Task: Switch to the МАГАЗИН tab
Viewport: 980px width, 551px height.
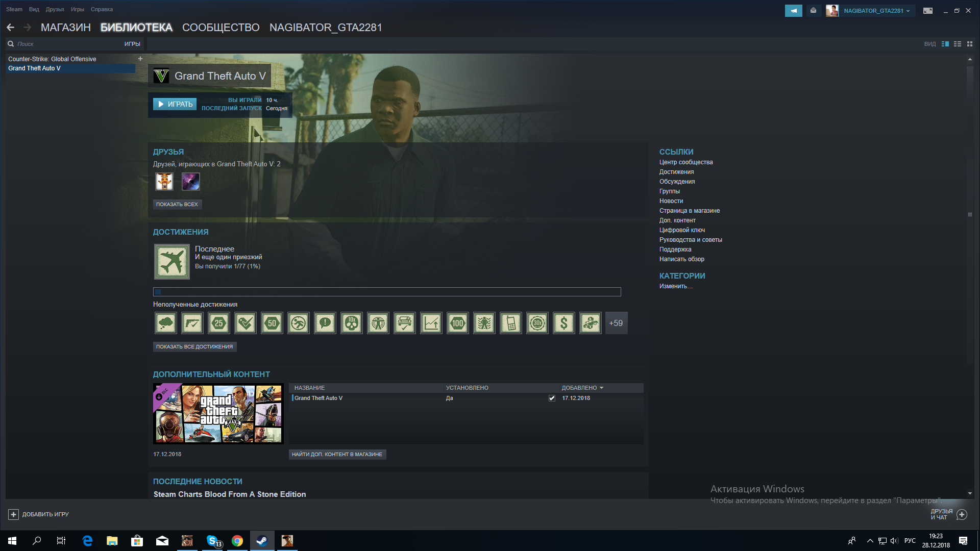Action: click(x=66, y=28)
